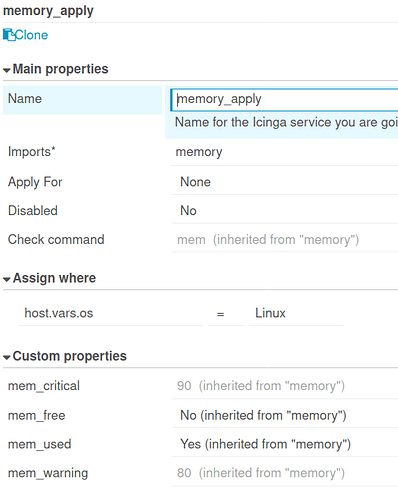The height and width of the screenshot is (500, 398).
Task: Focus the Name input field
Action: (x=284, y=100)
